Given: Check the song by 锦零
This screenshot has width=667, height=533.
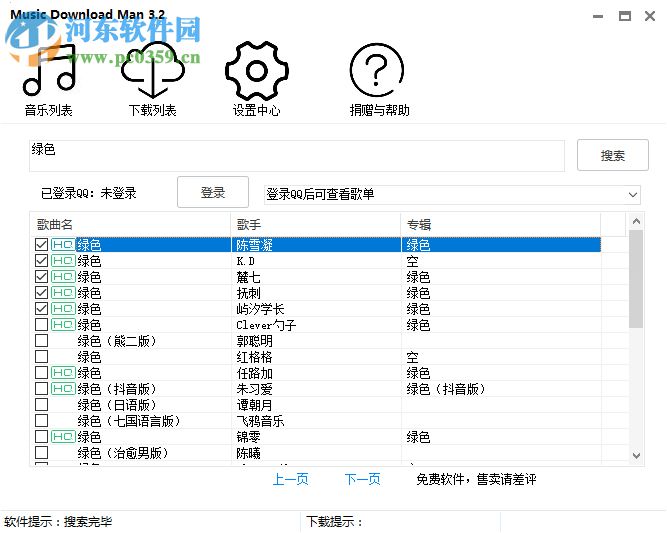Looking at the screenshot, I should [x=41, y=437].
